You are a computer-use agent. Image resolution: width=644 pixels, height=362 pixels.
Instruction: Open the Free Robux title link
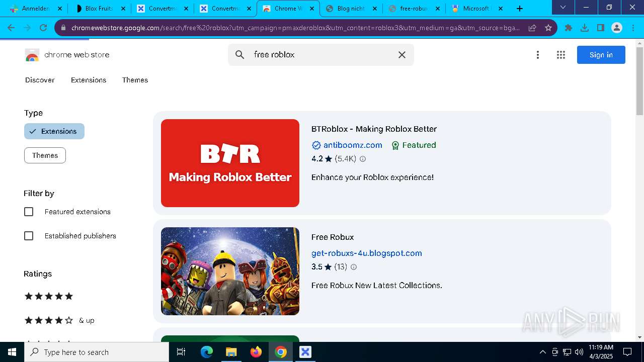coord(333,237)
